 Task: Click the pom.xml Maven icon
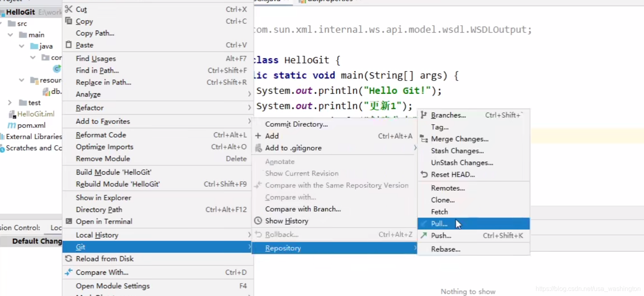(x=12, y=125)
